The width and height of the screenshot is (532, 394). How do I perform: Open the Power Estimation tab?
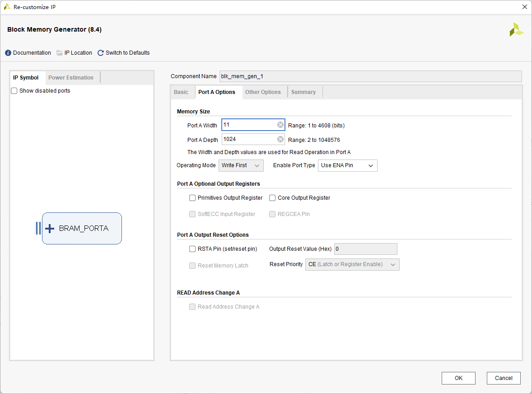click(71, 78)
